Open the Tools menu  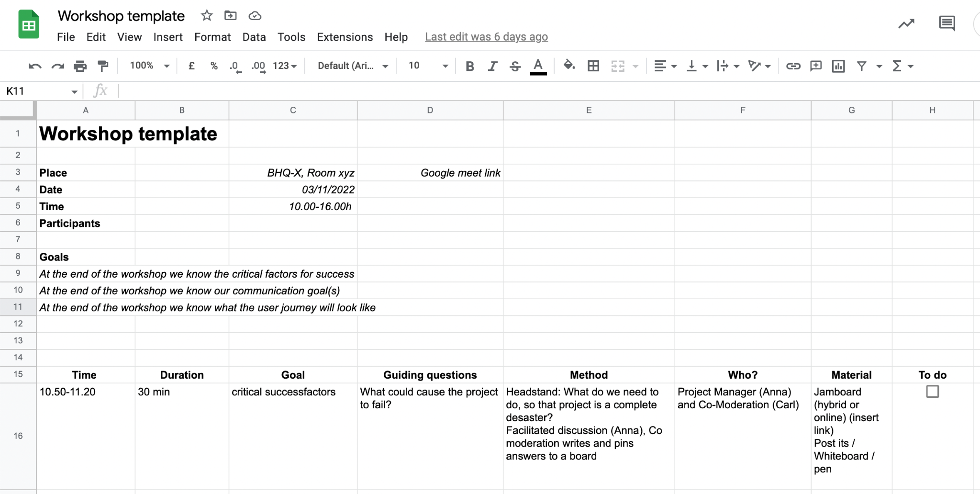291,37
